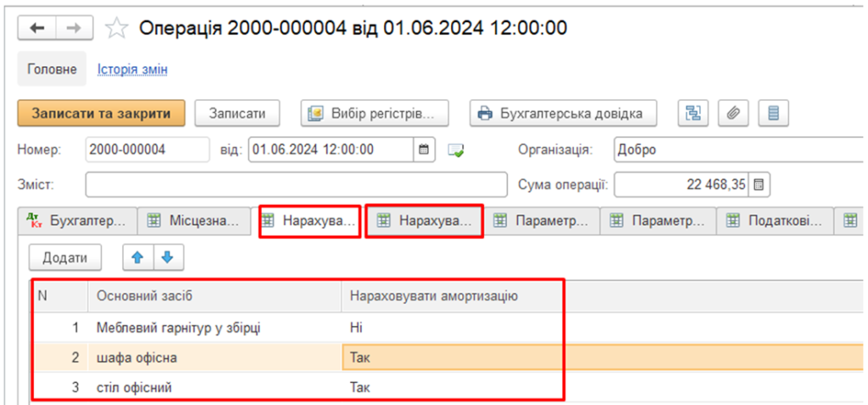The width and height of the screenshot is (868, 405).
Task: Open the Місцезна... tab
Action: [x=194, y=220]
